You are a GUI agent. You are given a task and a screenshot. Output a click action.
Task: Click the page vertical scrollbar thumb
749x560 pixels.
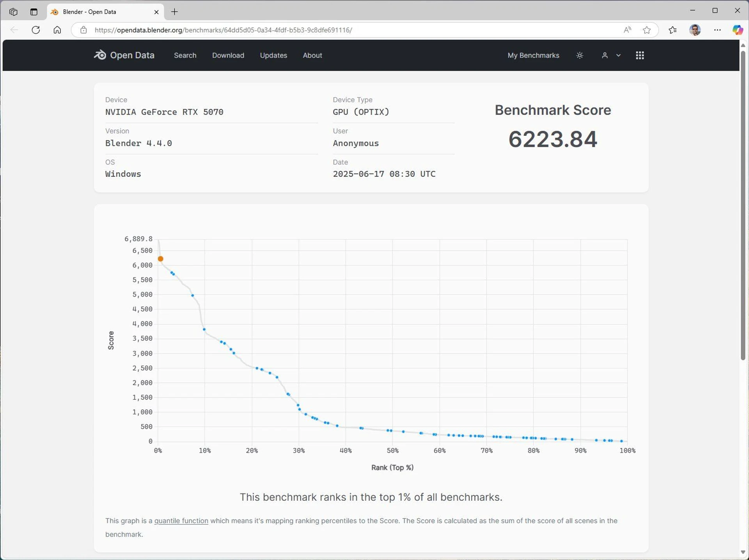coord(743,205)
